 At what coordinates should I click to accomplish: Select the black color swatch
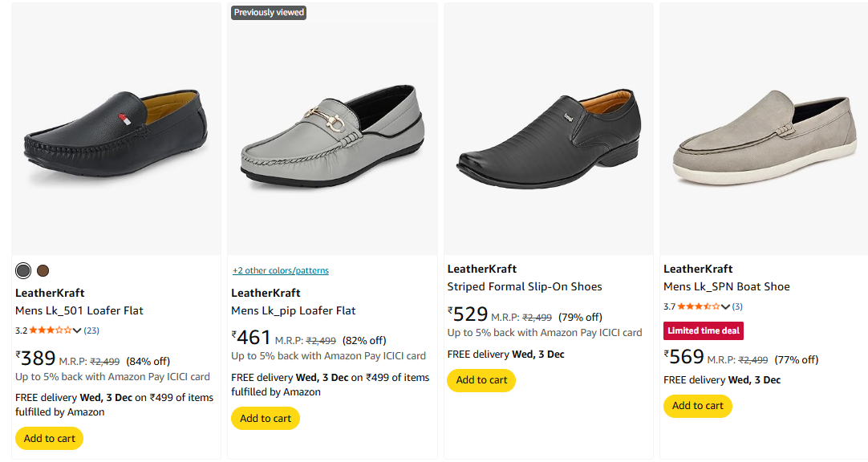(x=23, y=270)
